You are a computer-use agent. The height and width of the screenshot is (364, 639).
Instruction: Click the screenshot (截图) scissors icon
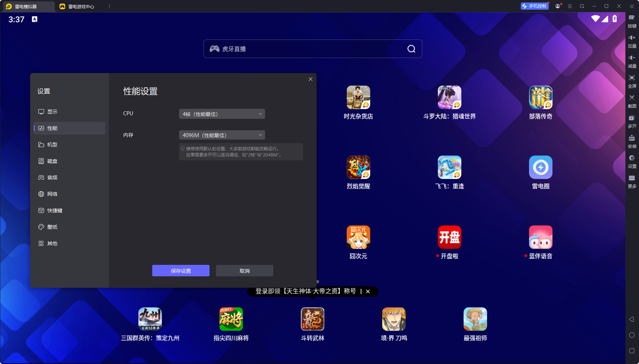632,98
